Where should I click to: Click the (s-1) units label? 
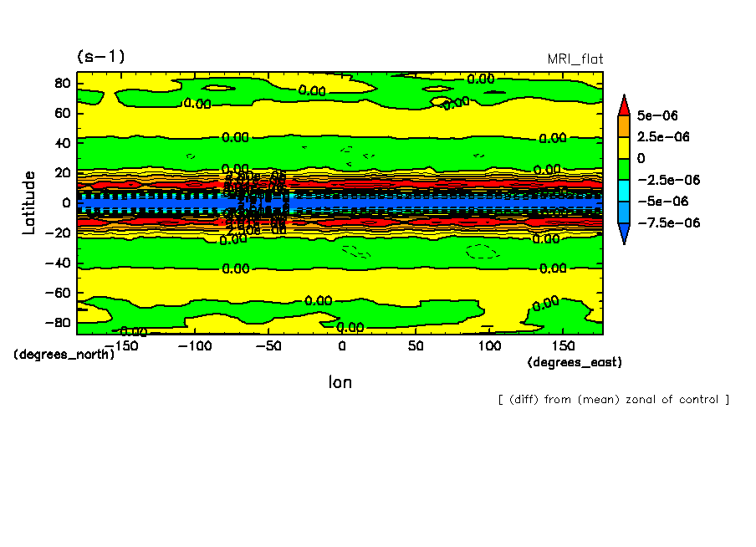tap(100, 56)
